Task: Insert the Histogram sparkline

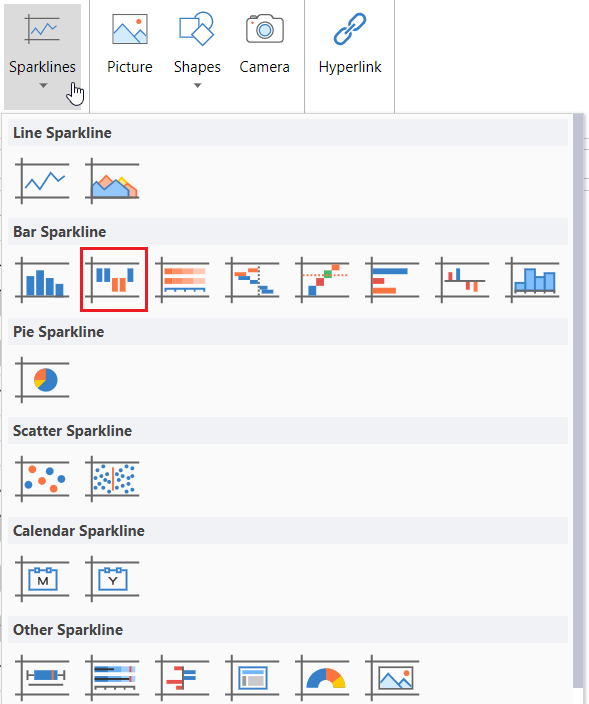Action: click(532, 280)
